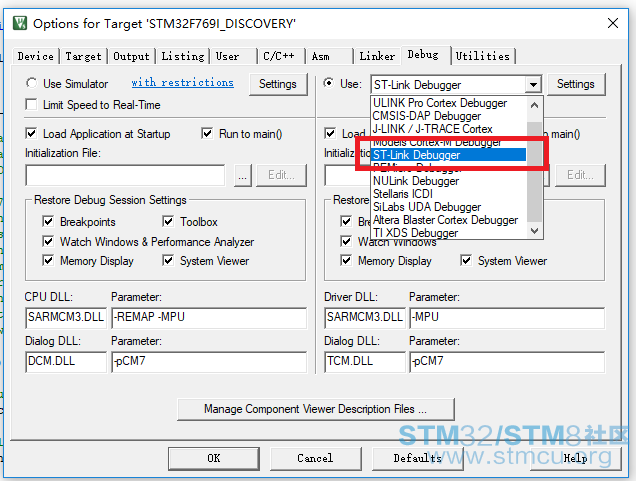636x481 pixels.
Task: Click the CPU DLL field SARMCM3.DLL
Action: (x=66, y=317)
